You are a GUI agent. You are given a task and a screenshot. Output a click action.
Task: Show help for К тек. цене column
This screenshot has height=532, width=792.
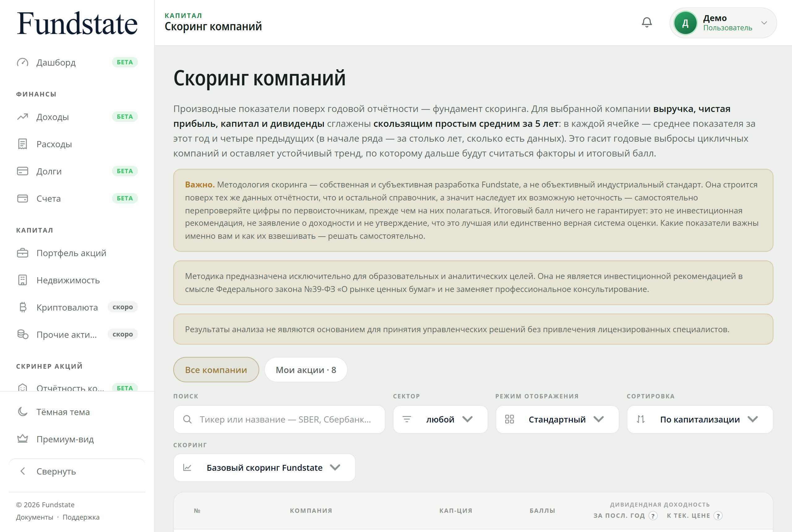click(x=718, y=516)
